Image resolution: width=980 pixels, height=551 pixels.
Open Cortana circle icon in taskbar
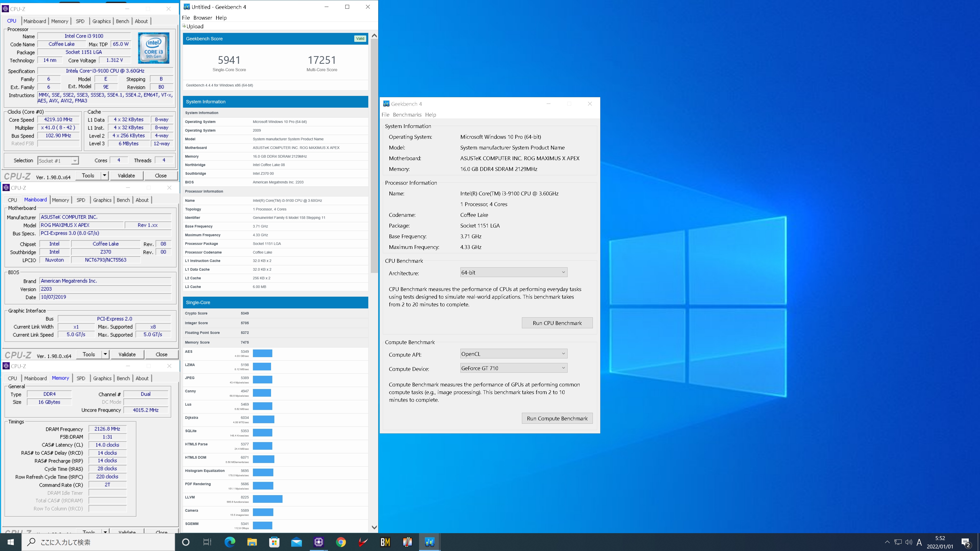coord(186,542)
